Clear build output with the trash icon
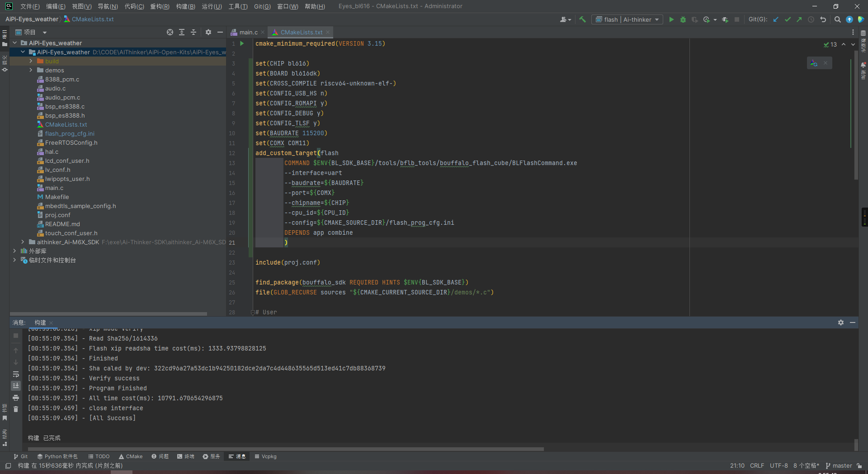 point(16,409)
